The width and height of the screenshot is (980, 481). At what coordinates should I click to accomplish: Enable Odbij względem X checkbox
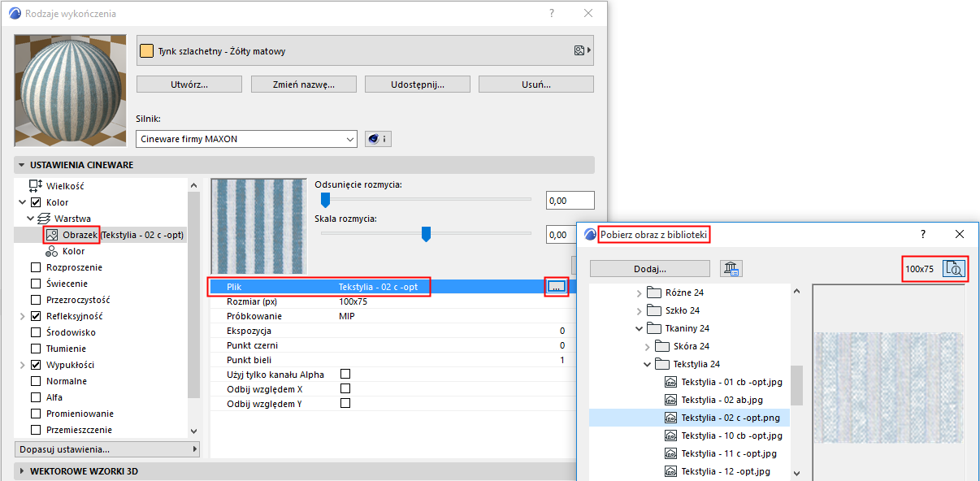[345, 388]
